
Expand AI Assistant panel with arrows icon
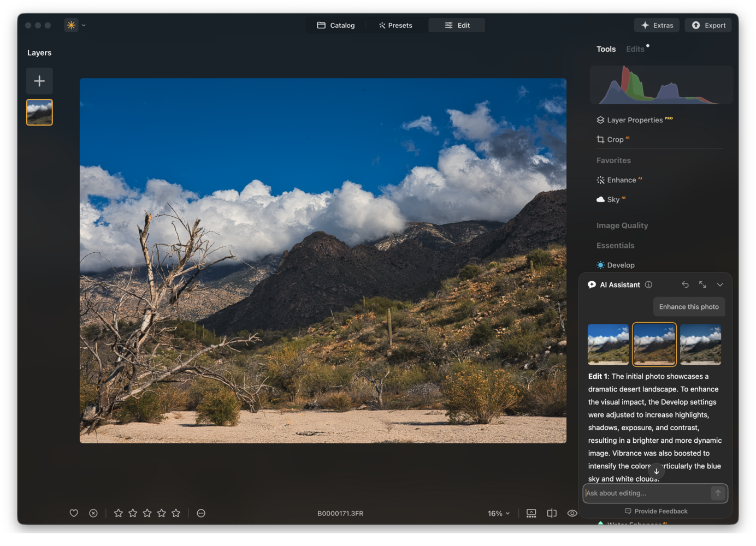[702, 284]
